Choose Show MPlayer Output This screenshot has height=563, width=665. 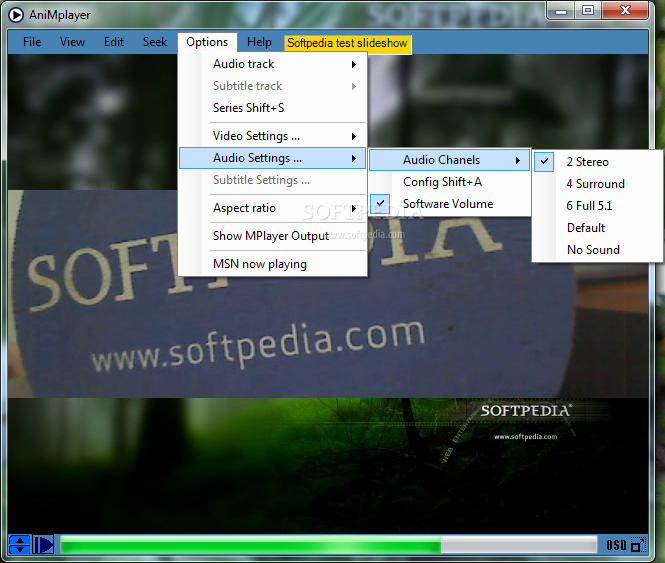[273, 236]
